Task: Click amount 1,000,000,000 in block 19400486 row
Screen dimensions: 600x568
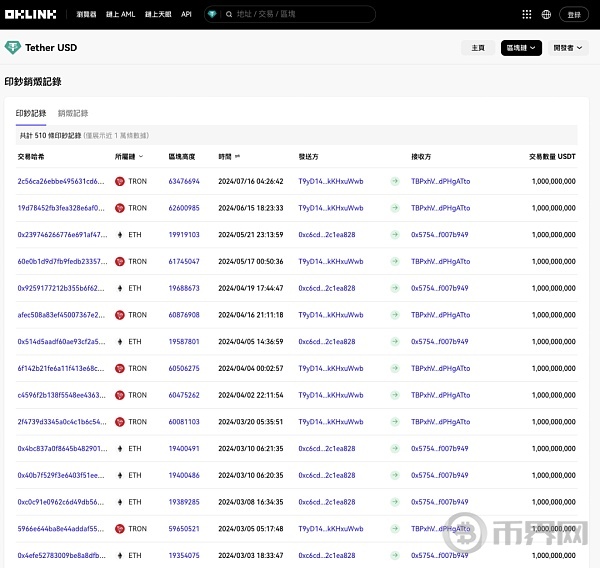Action: (x=554, y=475)
